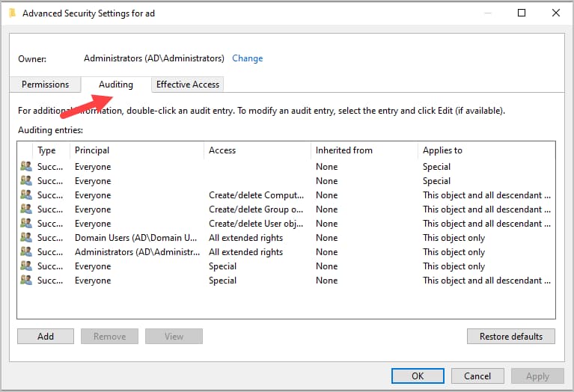This screenshot has width=574, height=392.
Task: Switch to the Permissions tab
Action: (x=45, y=85)
